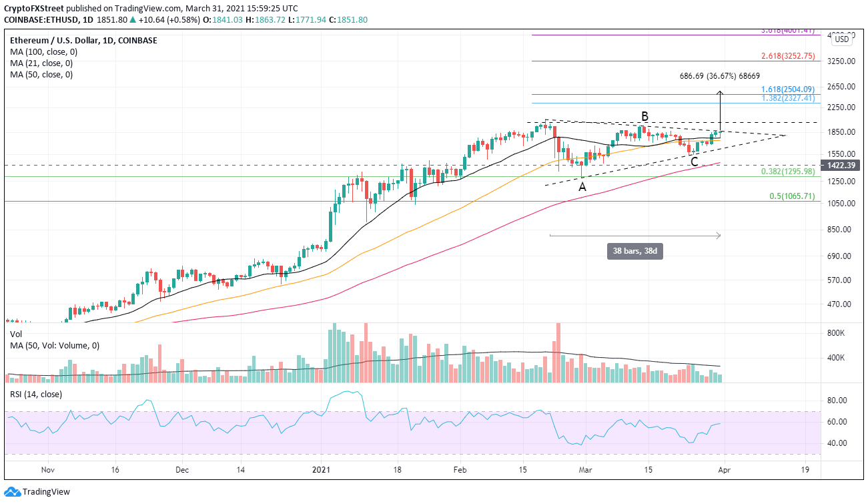Click the 38 bars, 38d range label
Image resolution: width=868 pixels, height=504 pixels.
click(636, 252)
